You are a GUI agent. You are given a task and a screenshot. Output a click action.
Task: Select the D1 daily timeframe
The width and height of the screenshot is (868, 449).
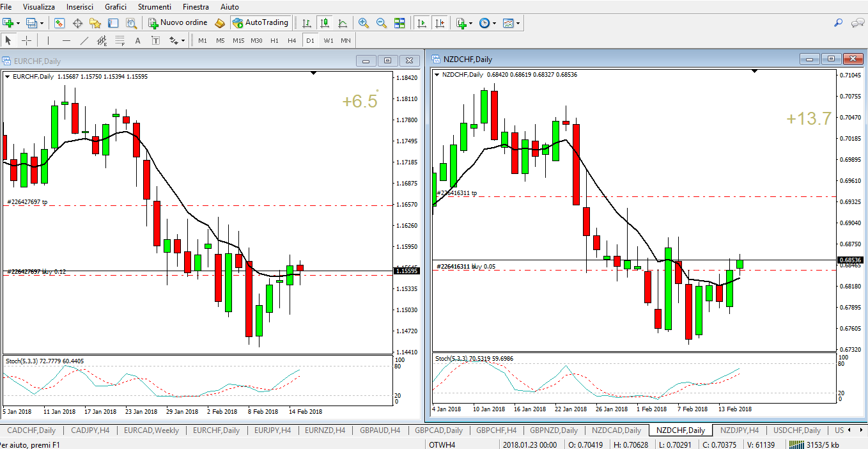310,40
